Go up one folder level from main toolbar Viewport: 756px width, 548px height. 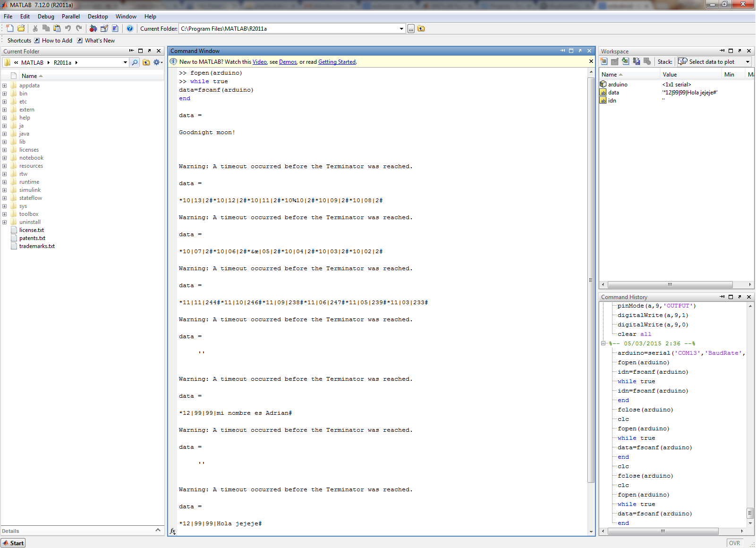pos(421,29)
